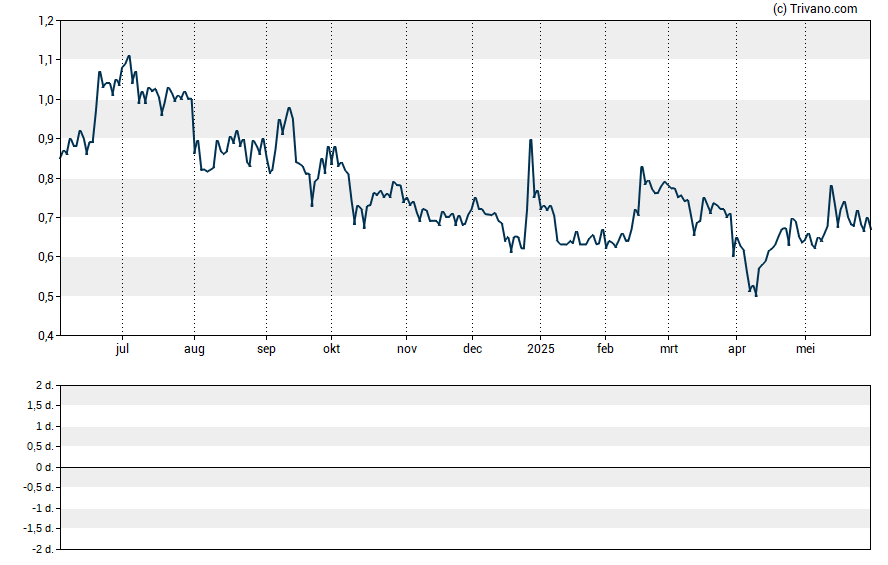Click the '2025' year label
Screen dimensions: 888x565
click(540, 349)
